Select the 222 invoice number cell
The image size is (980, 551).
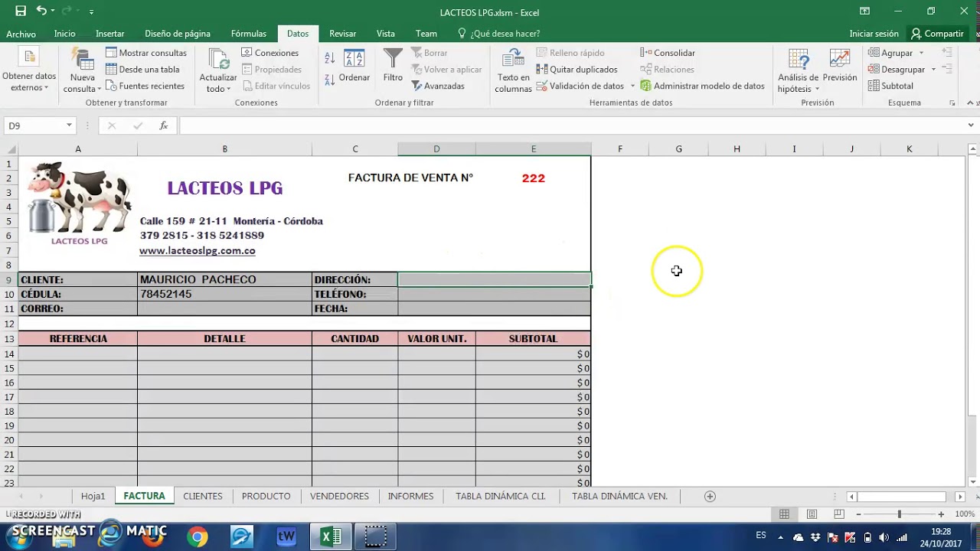tap(534, 178)
